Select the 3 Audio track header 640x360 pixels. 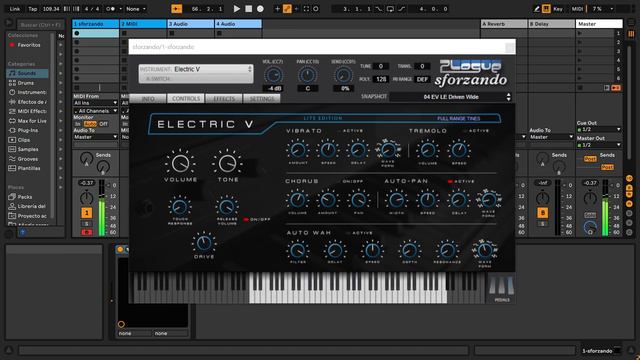pyautogui.click(x=191, y=24)
